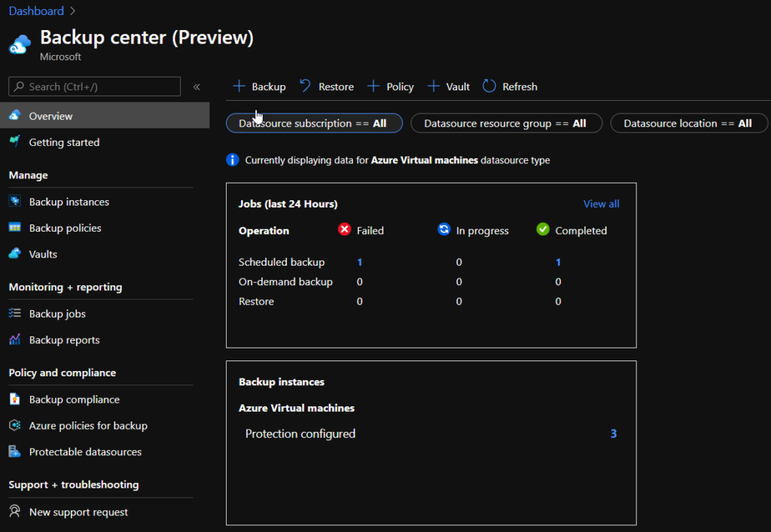Click the New support request person icon

[15, 512]
